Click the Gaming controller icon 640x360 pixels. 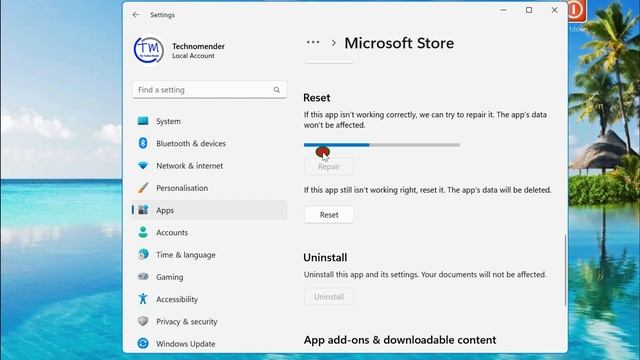click(143, 276)
